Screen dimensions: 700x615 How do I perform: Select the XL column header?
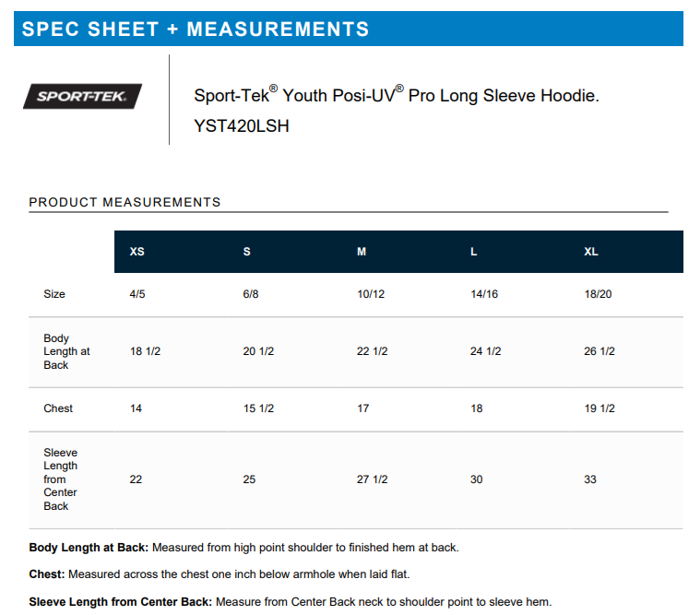[591, 252]
